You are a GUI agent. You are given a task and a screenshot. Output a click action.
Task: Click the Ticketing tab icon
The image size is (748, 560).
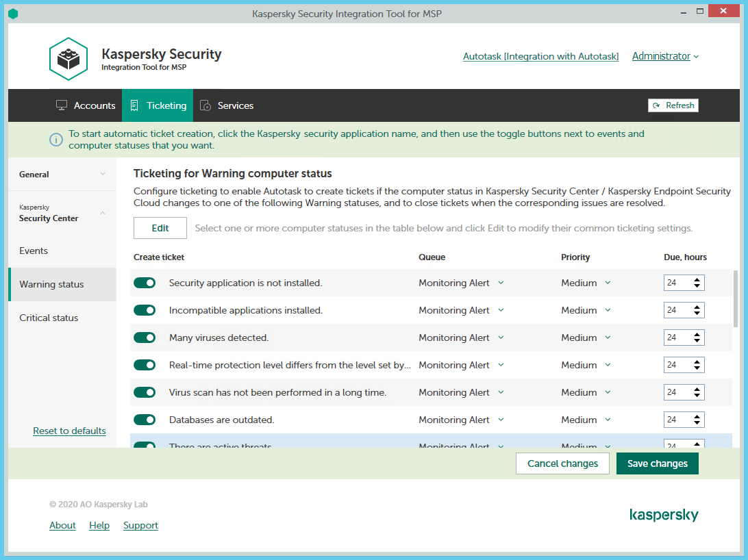pos(136,105)
